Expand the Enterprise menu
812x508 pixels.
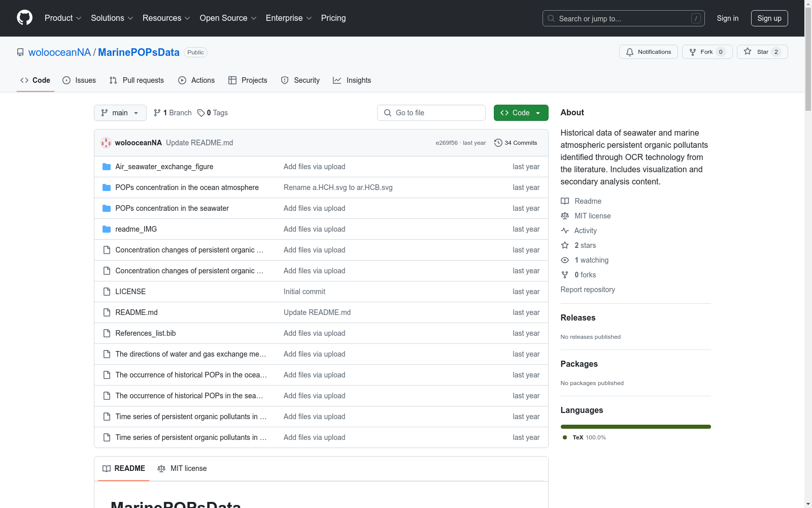tap(289, 18)
